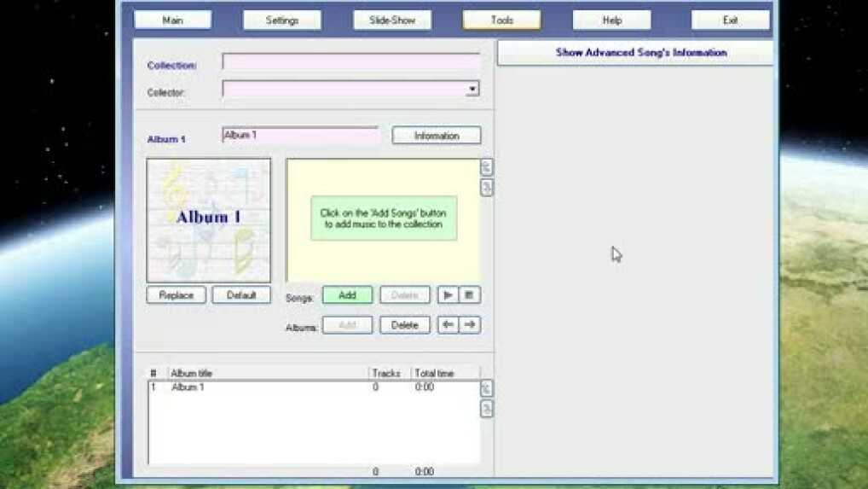Open the Settings menu
This screenshot has width=868, height=489.
(x=282, y=20)
